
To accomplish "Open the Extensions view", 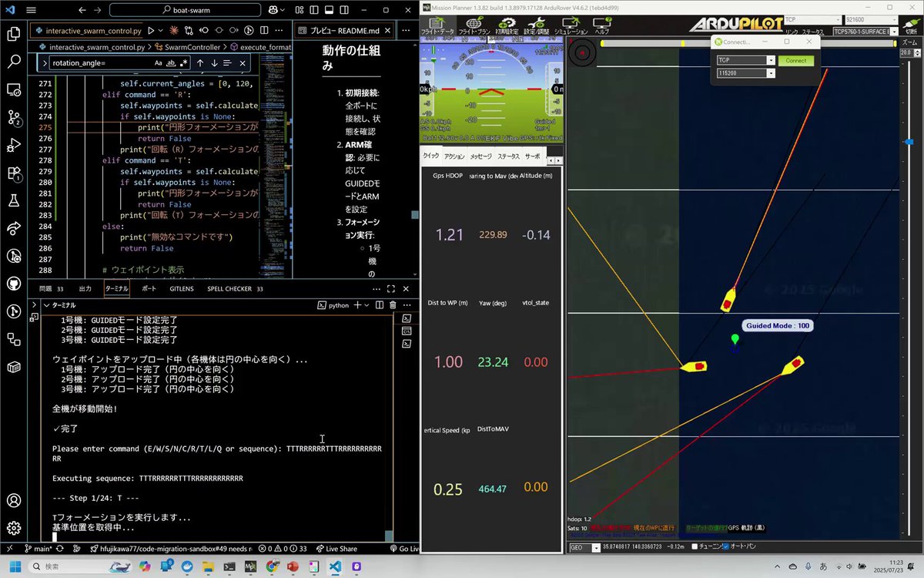I will coord(13,173).
